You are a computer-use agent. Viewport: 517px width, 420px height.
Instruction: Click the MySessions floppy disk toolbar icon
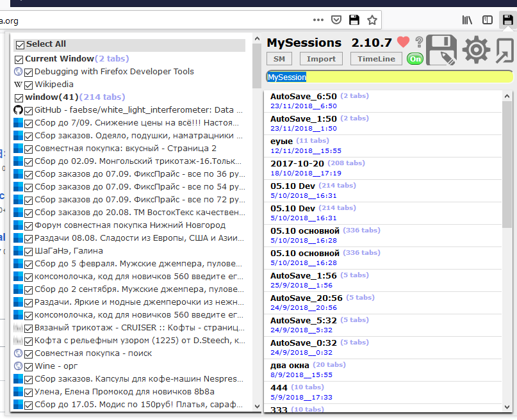click(x=507, y=20)
